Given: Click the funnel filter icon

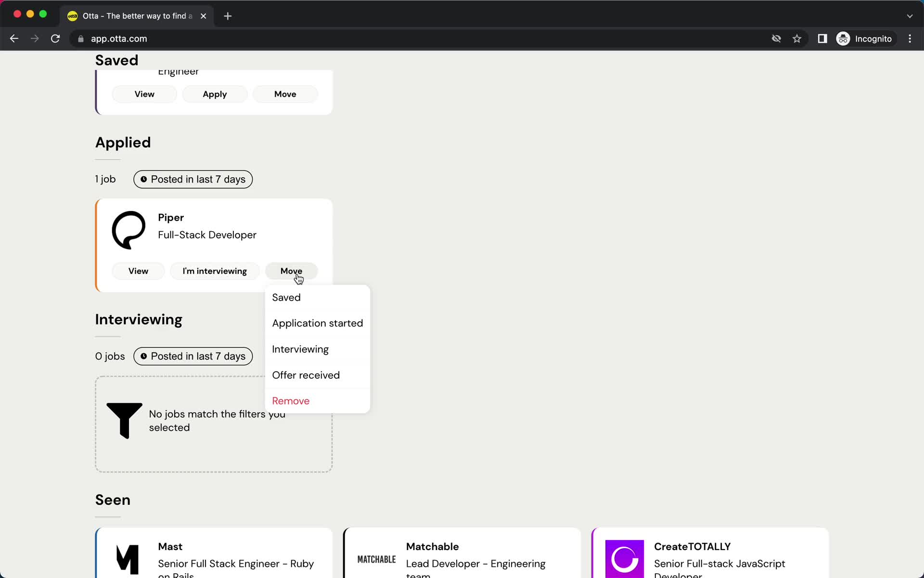Looking at the screenshot, I should coord(124,420).
